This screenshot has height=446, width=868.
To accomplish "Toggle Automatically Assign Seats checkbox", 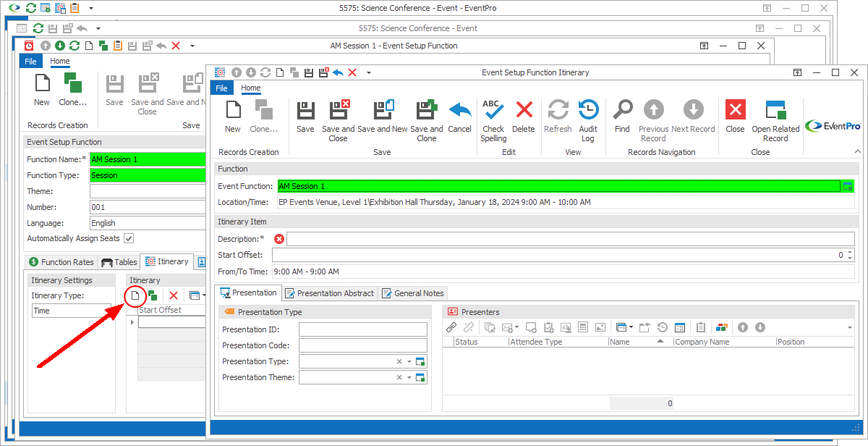I will tap(129, 238).
